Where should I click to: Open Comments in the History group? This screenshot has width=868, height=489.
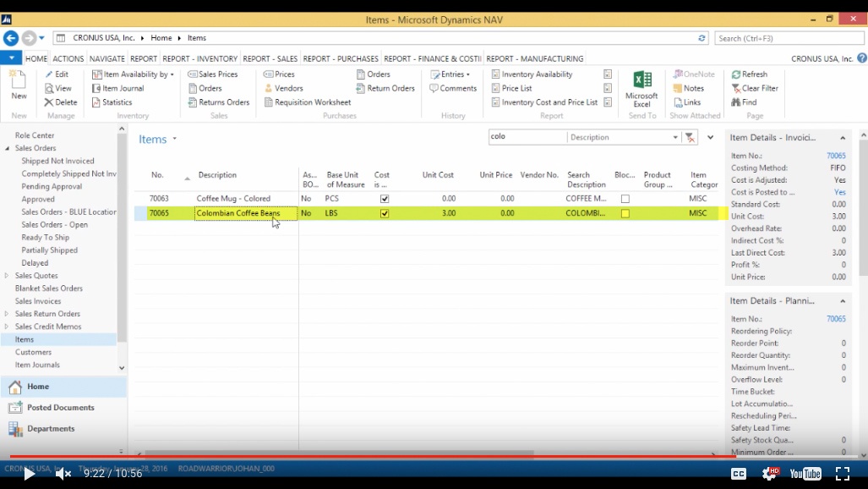pyautogui.click(x=453, y=88)
